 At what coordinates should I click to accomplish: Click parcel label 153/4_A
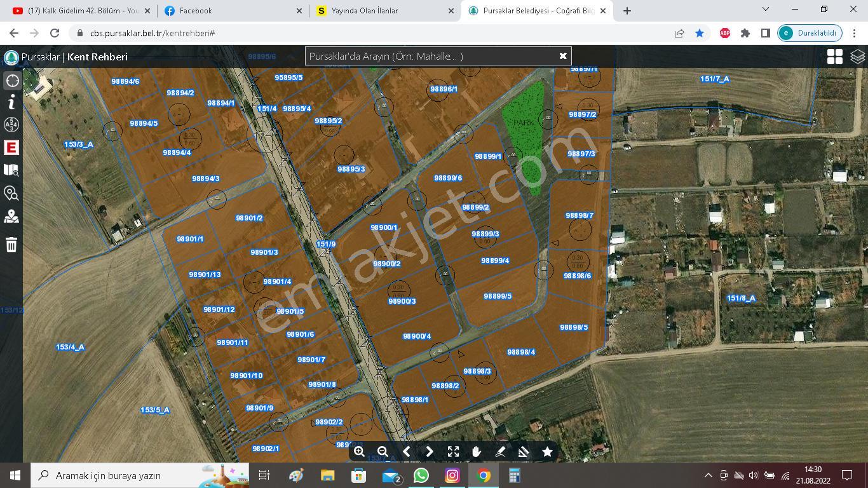[70, 347]
